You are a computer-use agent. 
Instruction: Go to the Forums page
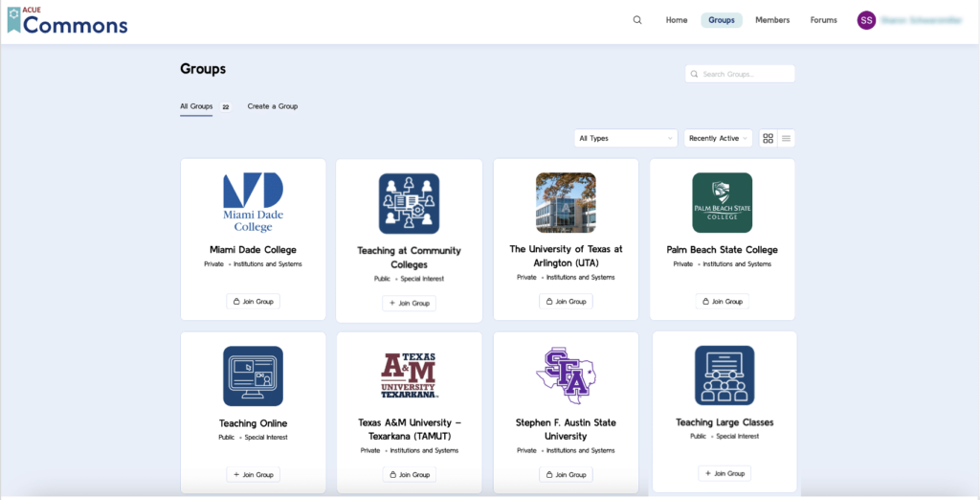click(x=823, y=20)
